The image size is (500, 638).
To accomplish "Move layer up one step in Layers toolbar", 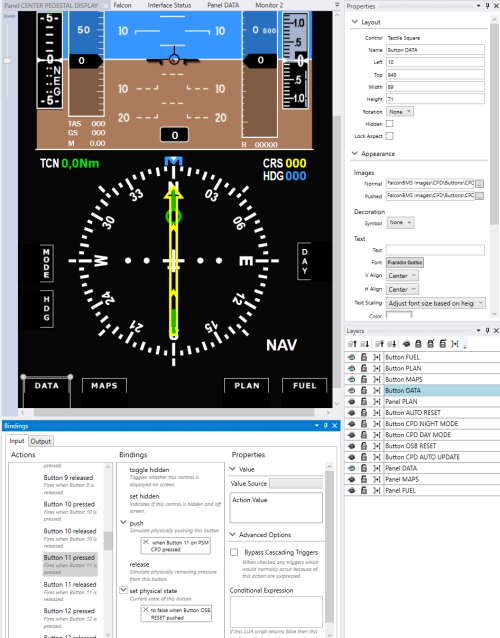I will click(352, 344).
